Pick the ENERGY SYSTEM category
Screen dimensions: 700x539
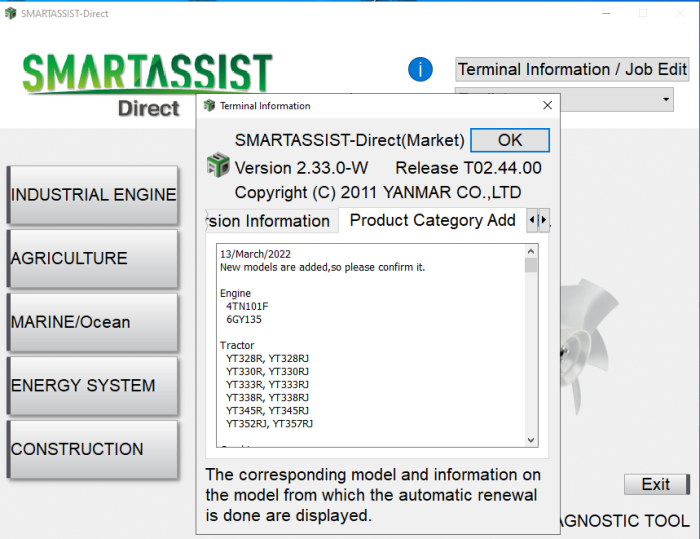tap(93, 385)
